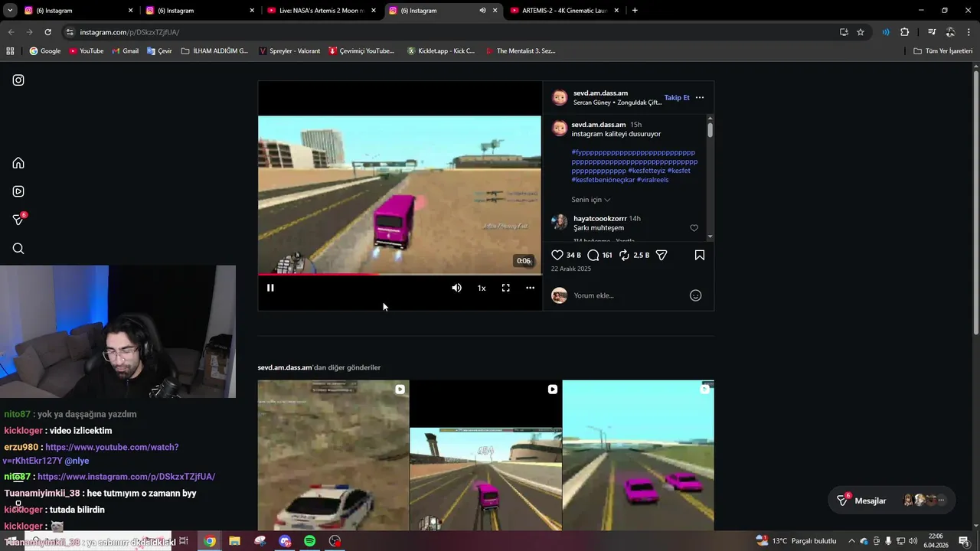The width and height of the screenshot is (980, 551).
Task: Open the police car video thumbnail
Action: (333, 455)
